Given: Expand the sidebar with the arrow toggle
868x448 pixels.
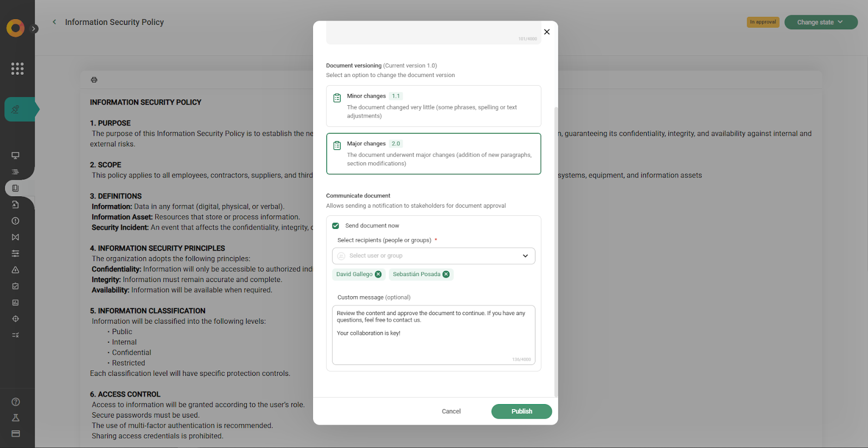Looking at the screenshot, I should click(x=34, y=29).
